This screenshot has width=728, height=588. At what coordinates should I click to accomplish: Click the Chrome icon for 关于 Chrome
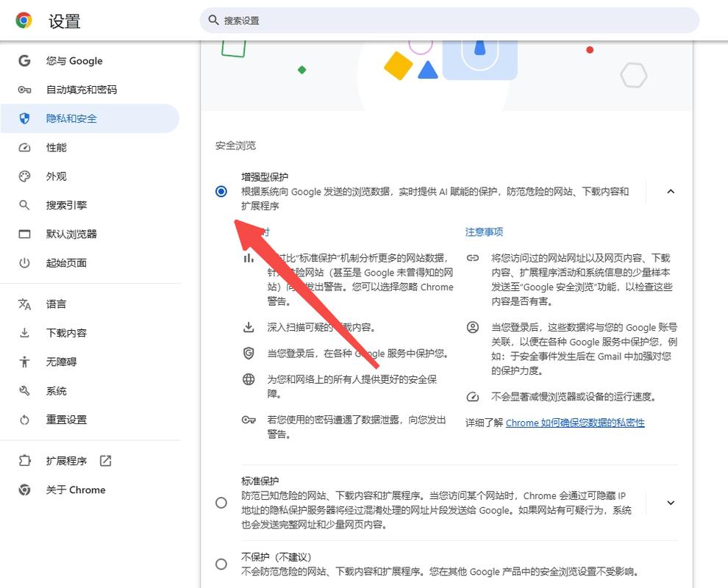point(24,490)
